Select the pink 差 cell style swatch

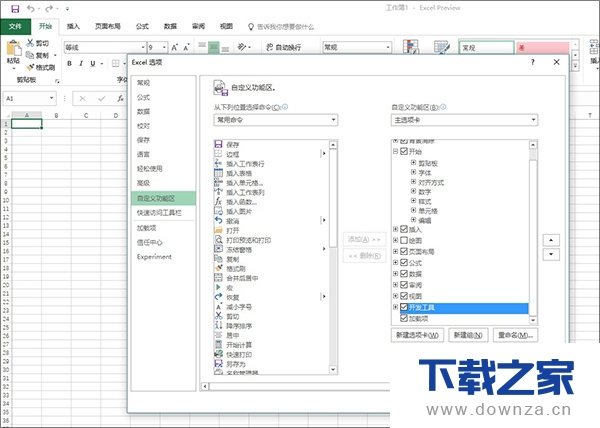tap(543, 47)
